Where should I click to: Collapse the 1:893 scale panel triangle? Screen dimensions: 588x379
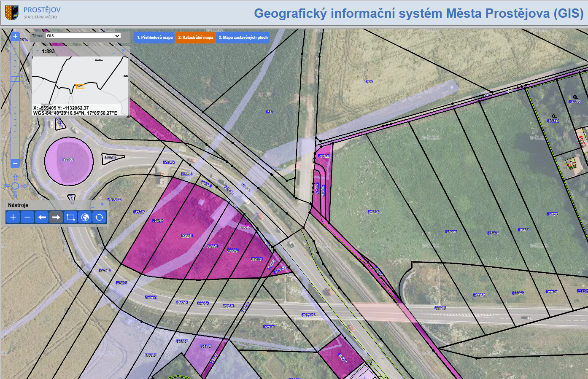point(38,51)
